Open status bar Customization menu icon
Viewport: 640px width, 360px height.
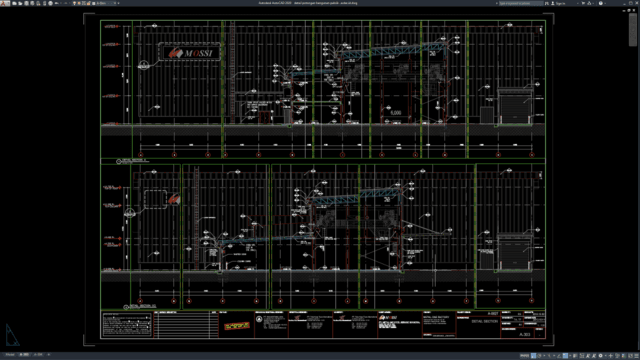(x=636, y=356)
